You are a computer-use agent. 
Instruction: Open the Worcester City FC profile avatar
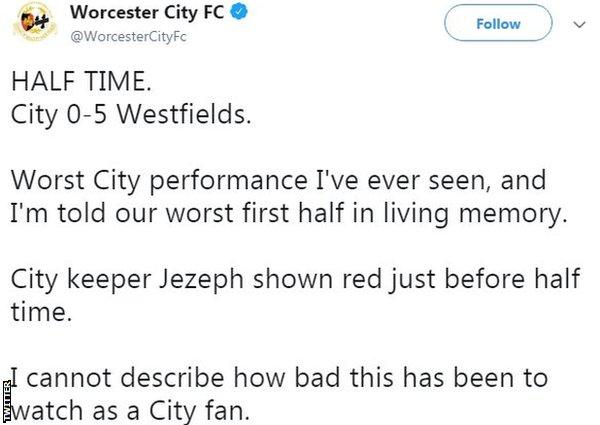click(35, 22)
